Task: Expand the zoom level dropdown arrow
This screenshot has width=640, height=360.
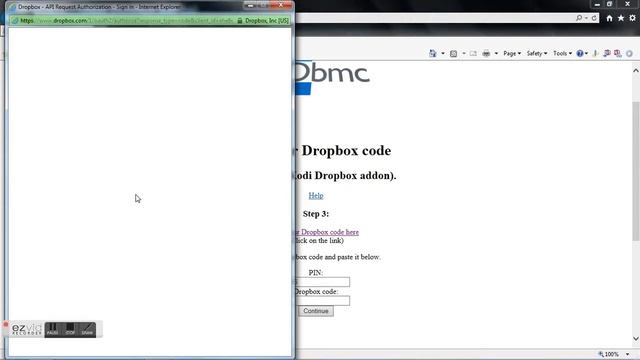Action: click(627, 354)
